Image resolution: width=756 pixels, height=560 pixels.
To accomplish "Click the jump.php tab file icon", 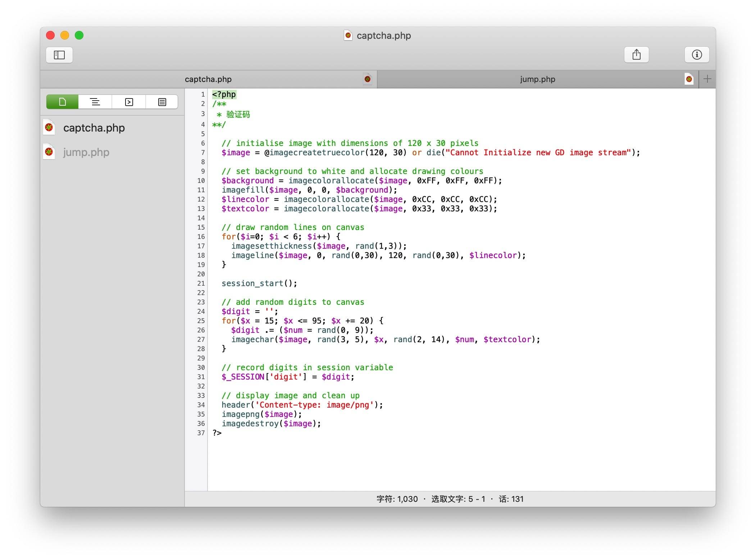I will [689, 79].
